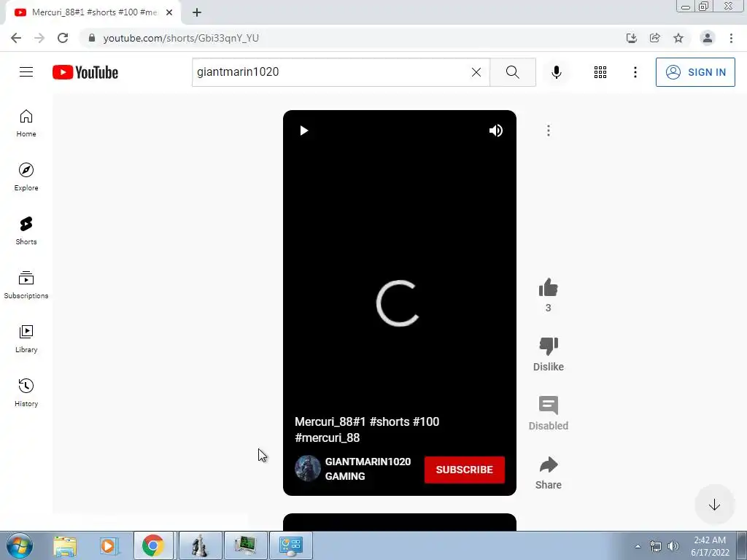
Task: Open the chess game taskbar icon
Action: point(200,545)
